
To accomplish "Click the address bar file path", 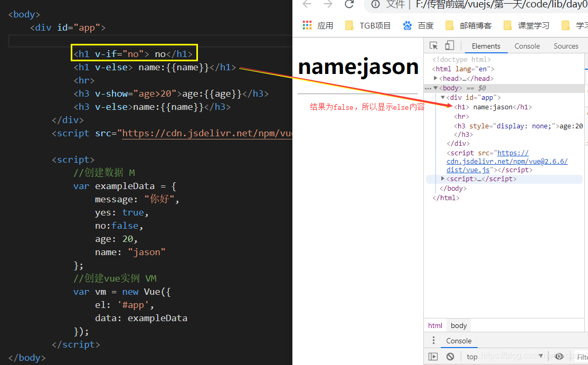I will tap(502, 5).
